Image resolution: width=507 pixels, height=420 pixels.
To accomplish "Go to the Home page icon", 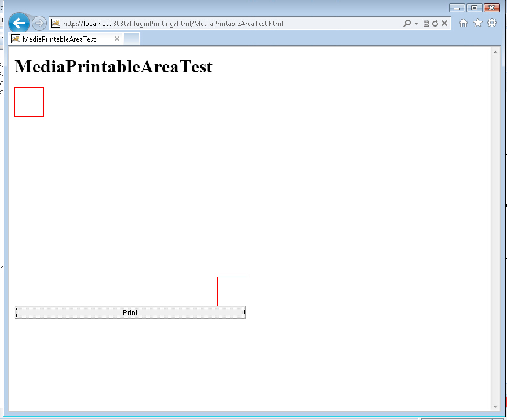I will pyautogui.click(x=463, y=23).
